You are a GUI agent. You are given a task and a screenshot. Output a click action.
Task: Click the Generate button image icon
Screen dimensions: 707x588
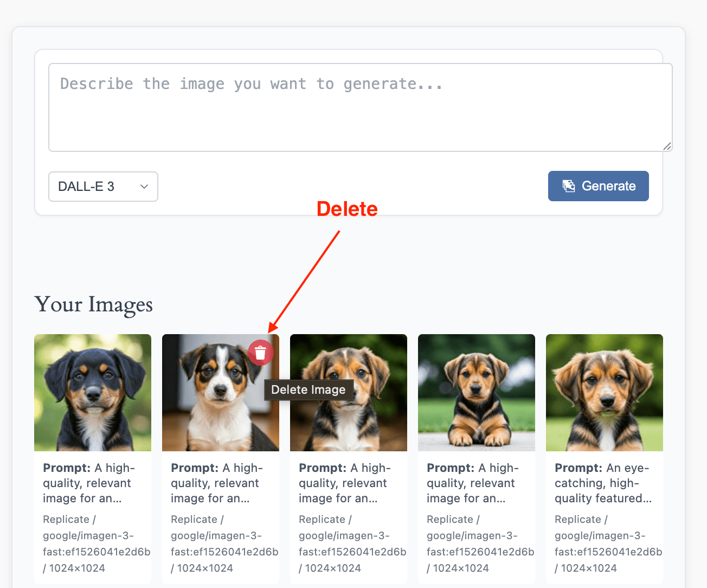click(568, 186)
